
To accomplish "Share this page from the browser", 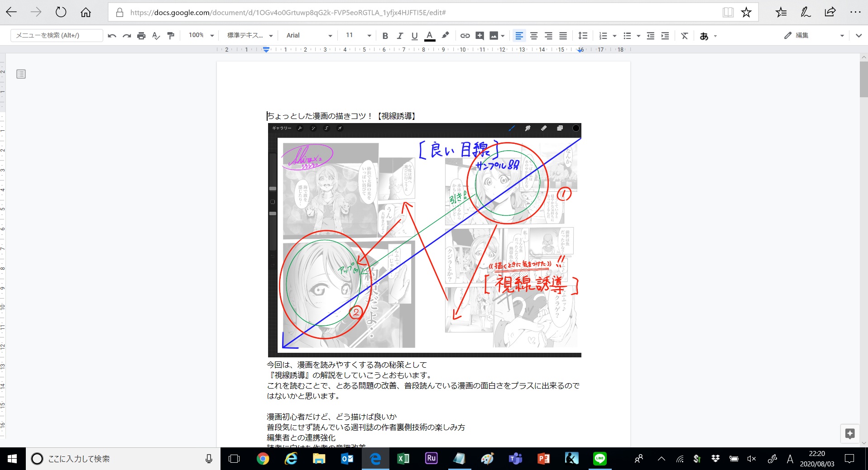I will coord(830,12).
